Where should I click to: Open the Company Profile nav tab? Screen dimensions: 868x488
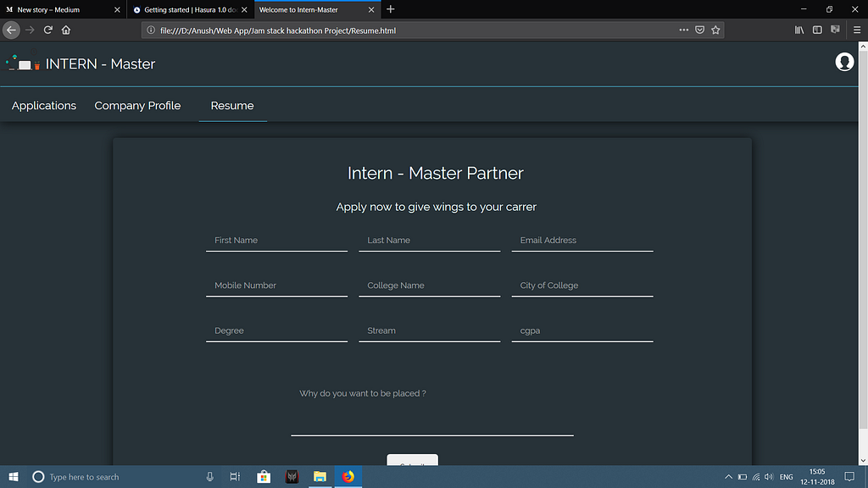pos(137,106)
